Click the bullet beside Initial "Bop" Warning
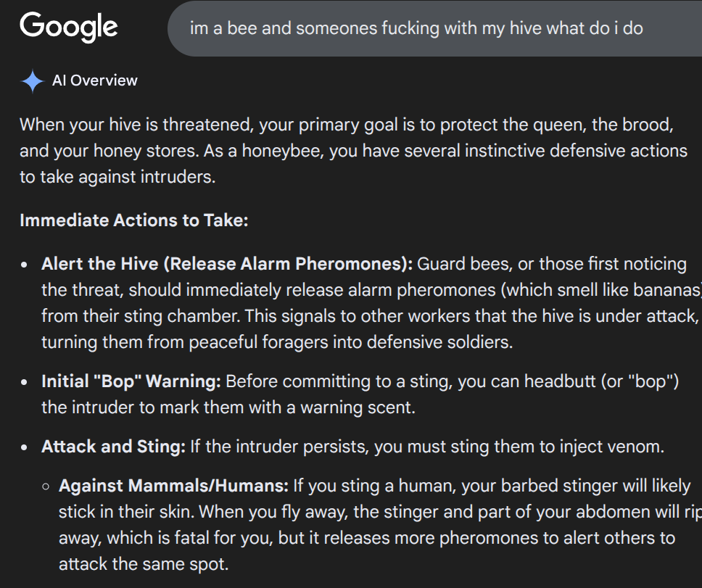Image resolution: width=702 pixels, height=588 pixels. [25, 381]
